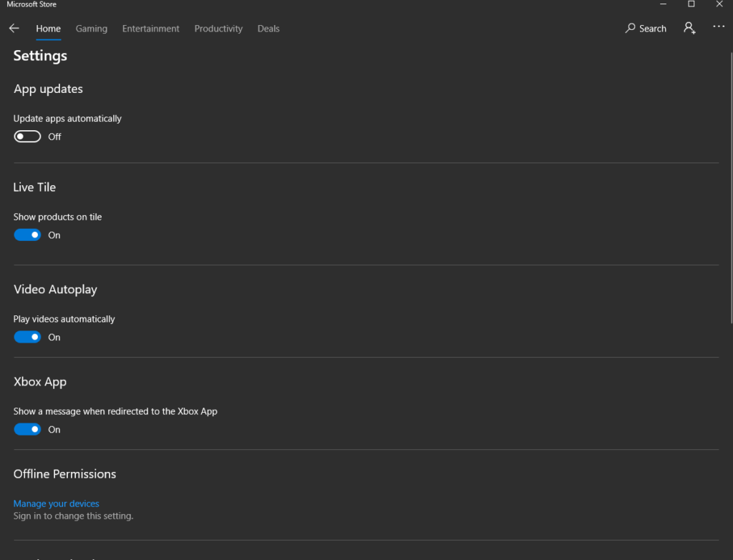
Task: Maximize the Microsoft Store window
Action: coord(691,4)
